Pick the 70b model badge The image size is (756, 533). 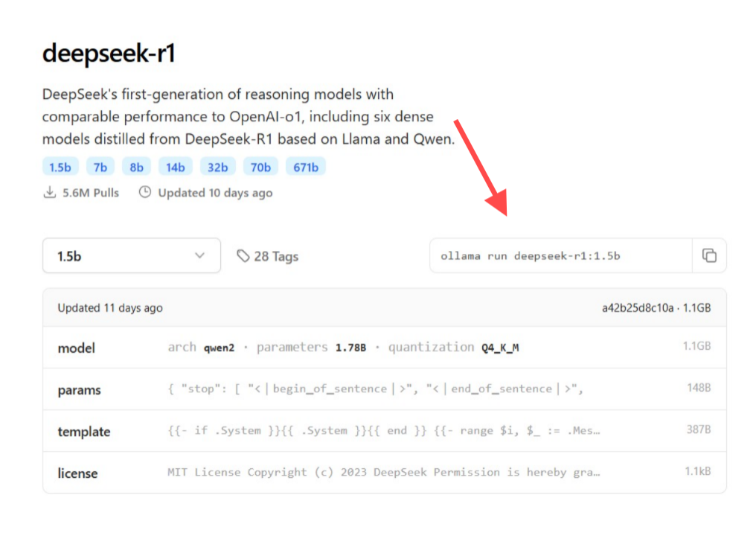coord(260,167)
